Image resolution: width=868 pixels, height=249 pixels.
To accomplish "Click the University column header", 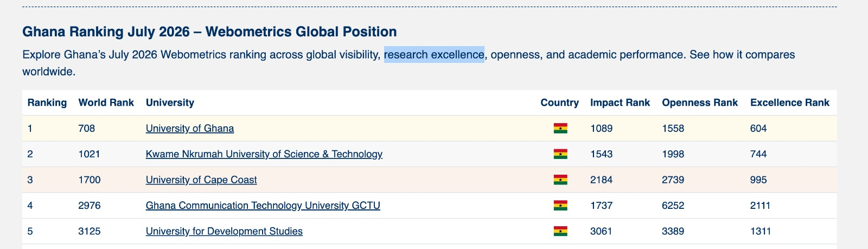I will click(170, 103).
